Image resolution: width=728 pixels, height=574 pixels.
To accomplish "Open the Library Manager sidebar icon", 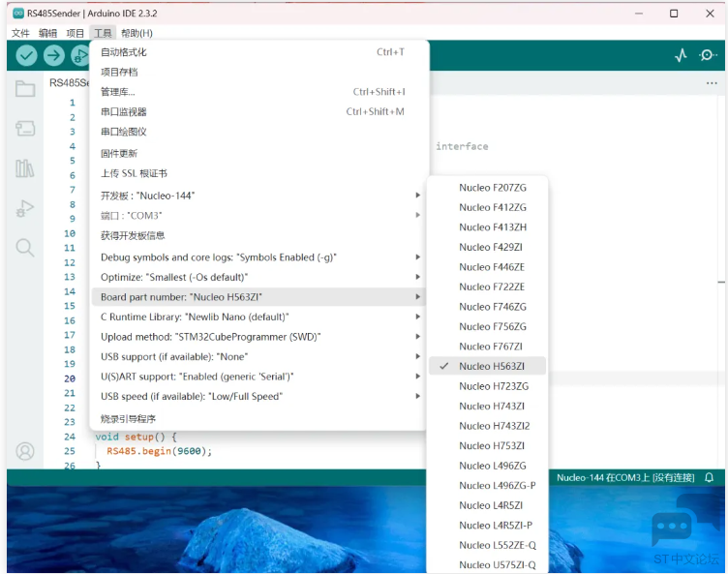I will (25, 168).
